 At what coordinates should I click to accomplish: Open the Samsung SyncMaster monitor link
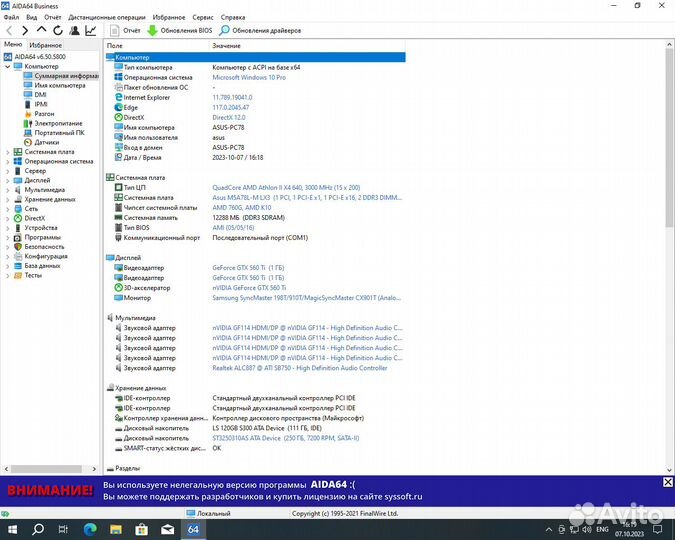point(307,298)
